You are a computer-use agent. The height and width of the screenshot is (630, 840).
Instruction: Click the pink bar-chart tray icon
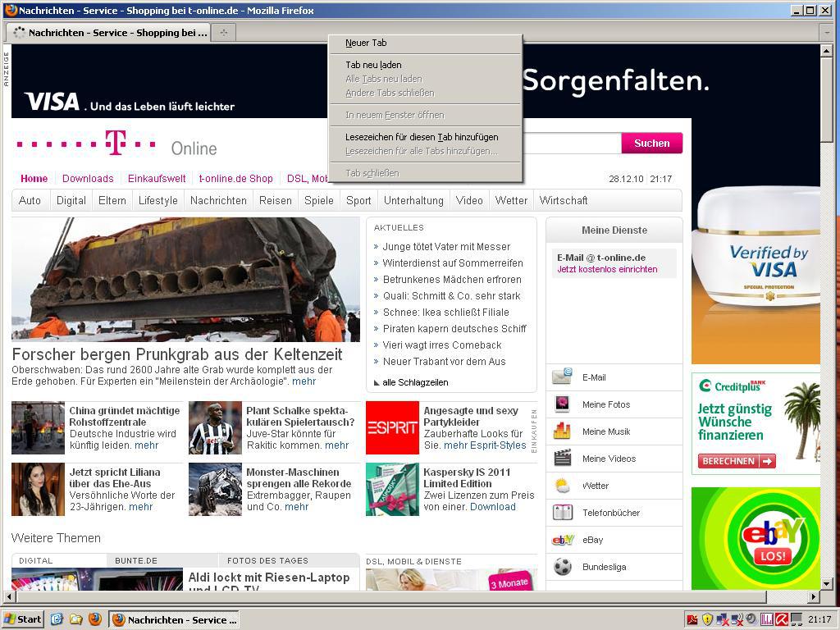pos(767,620)
